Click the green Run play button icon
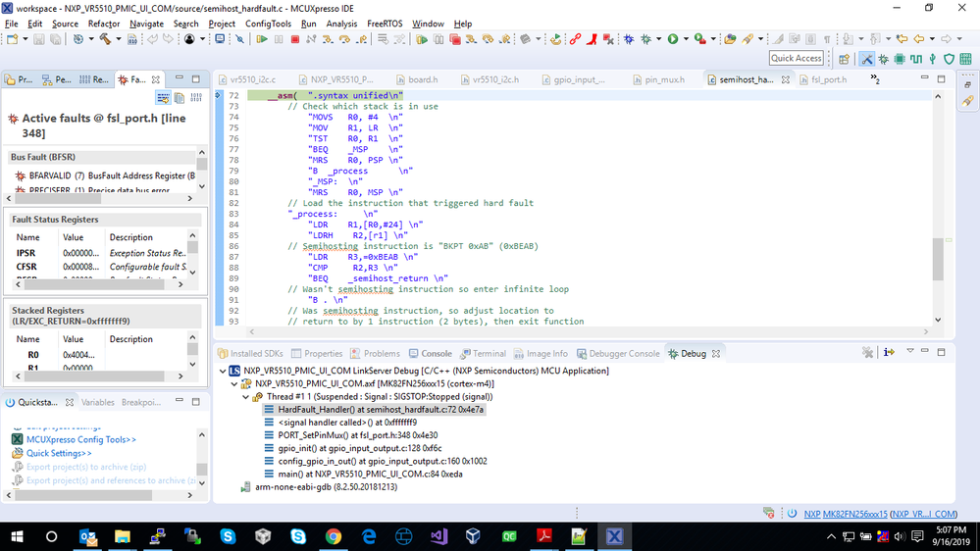The image size is (980, 551). tap(673, 39)
